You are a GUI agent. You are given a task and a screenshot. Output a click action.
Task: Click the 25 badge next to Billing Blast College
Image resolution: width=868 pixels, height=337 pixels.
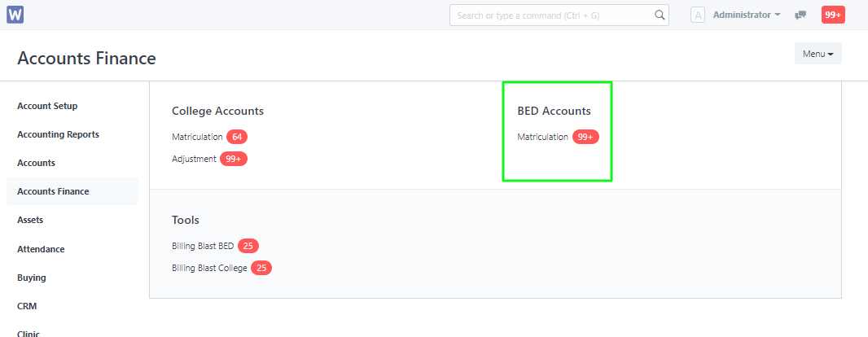[x=261, y=268]
